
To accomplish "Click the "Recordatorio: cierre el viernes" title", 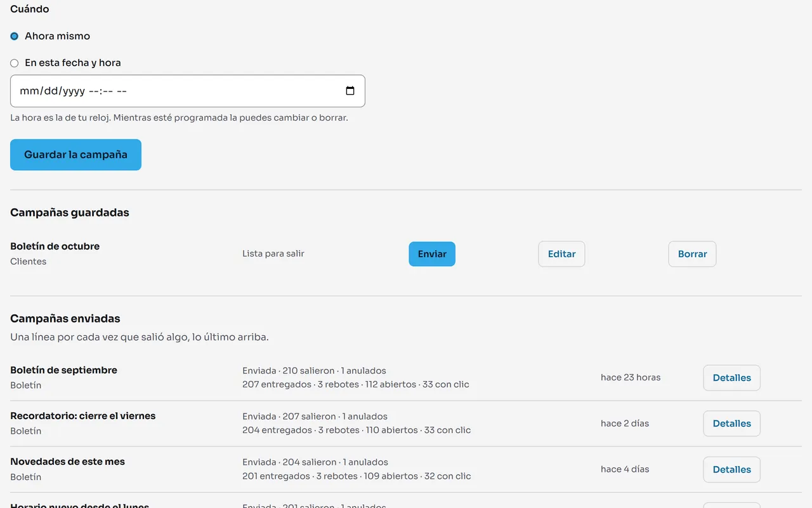I will 83,416.
